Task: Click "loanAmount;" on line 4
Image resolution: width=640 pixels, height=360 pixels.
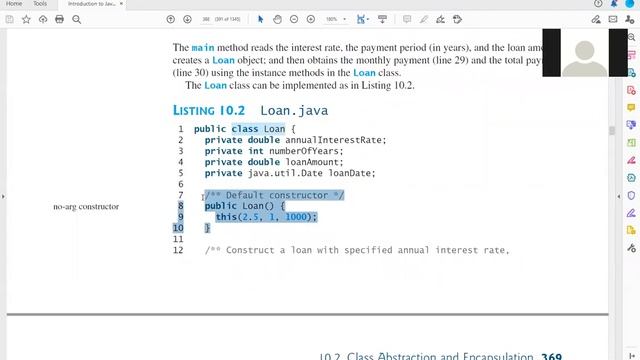Action: tap(314, 162)
